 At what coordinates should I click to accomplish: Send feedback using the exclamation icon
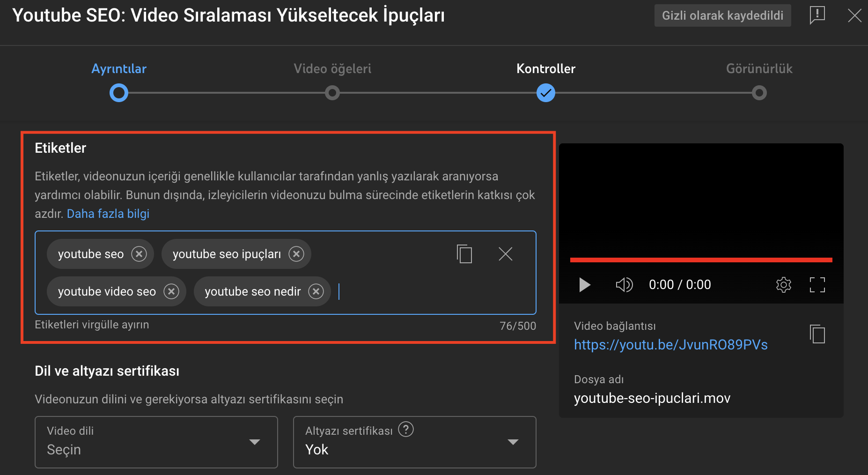click(817, 15)
